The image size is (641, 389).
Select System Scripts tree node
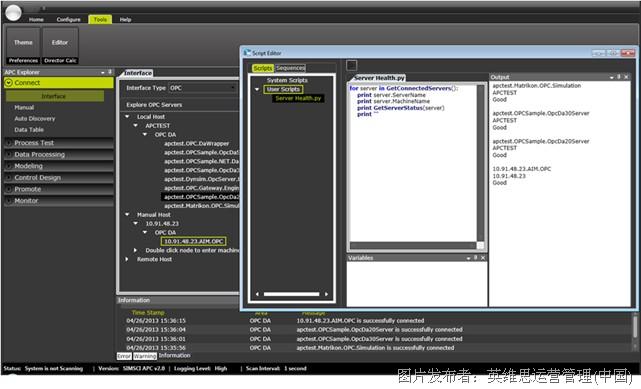[287, 80]
